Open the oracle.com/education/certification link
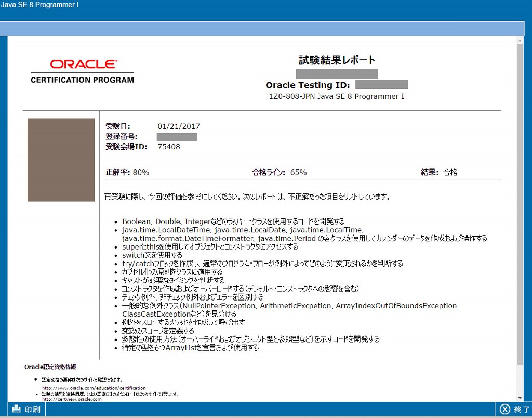This screenshot has height=418, width=532. tap(94, 388)
